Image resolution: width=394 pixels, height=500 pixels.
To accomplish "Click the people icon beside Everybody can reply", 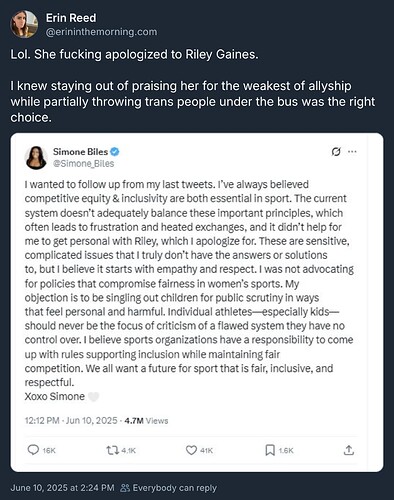I will [125, 488].
